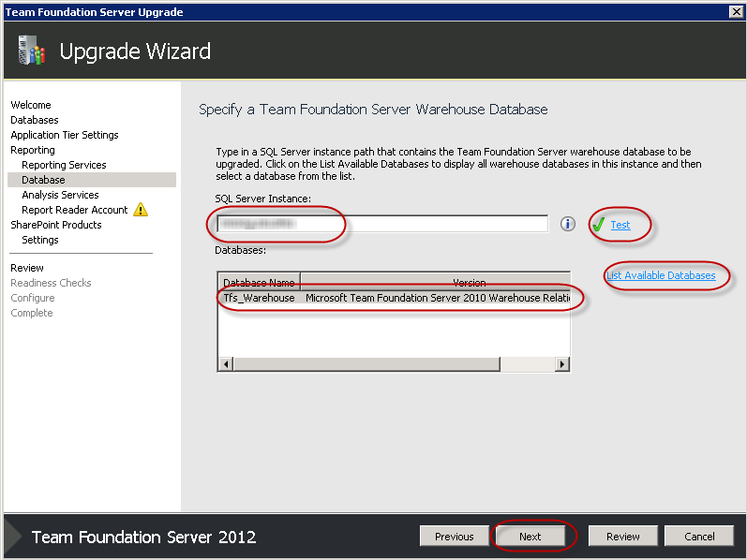Open Analysis Services sub-step

(x=61, y=195)
